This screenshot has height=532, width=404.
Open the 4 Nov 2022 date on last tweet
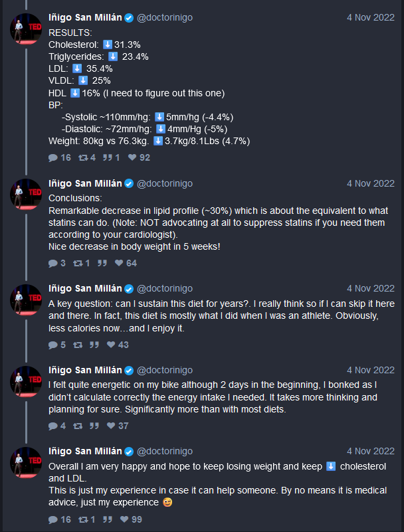pos(370,451)
